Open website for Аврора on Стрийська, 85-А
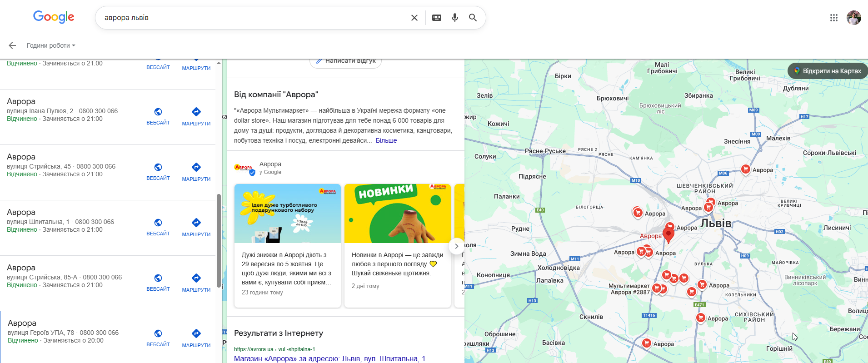This screenshot has height=363, width=868. coord(158,283)
